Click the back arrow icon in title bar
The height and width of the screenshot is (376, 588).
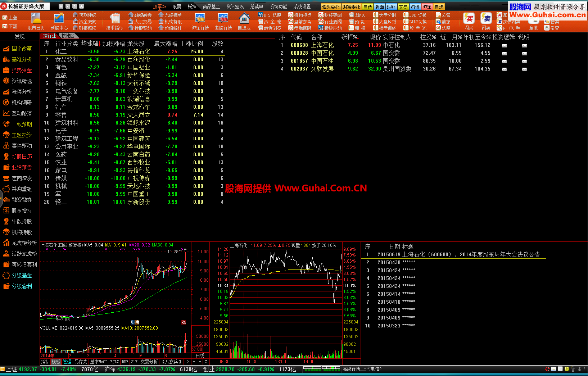(68, 6)
